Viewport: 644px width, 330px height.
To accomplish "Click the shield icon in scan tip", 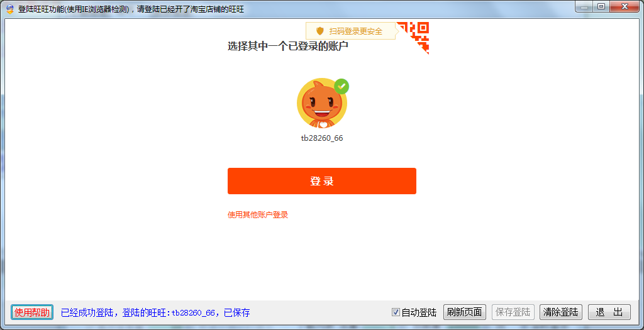I will click(x=319, y=31).
